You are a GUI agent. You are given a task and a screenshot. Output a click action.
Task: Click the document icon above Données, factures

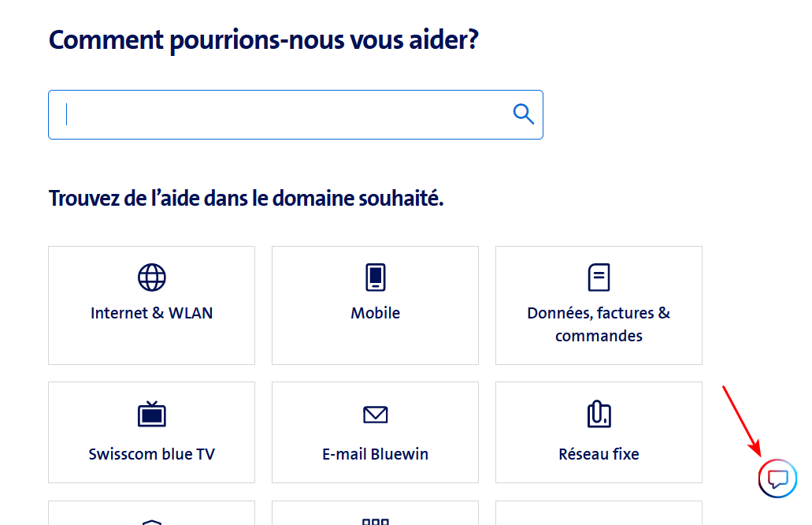[599, 277]
